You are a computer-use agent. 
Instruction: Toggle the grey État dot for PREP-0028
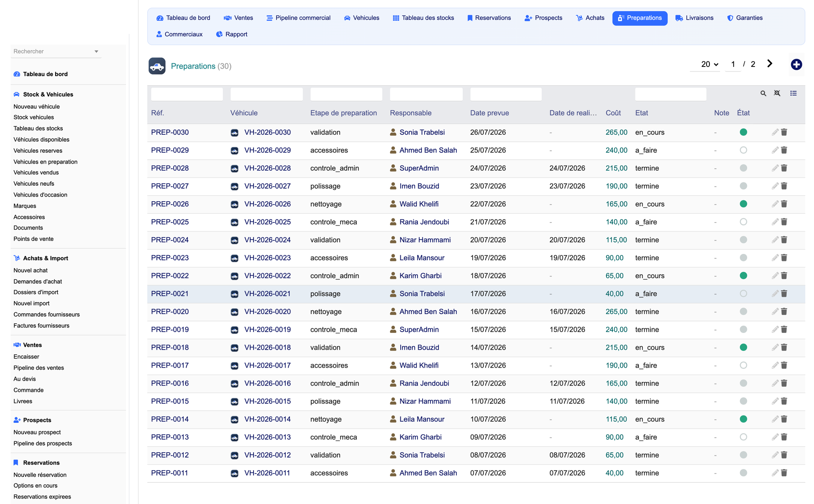tap(743, 168)
